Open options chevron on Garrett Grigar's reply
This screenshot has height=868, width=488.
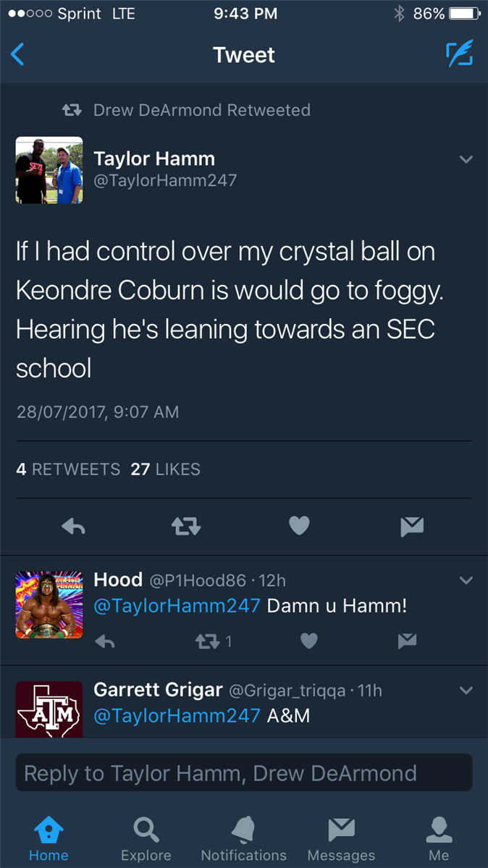point(466,690)
